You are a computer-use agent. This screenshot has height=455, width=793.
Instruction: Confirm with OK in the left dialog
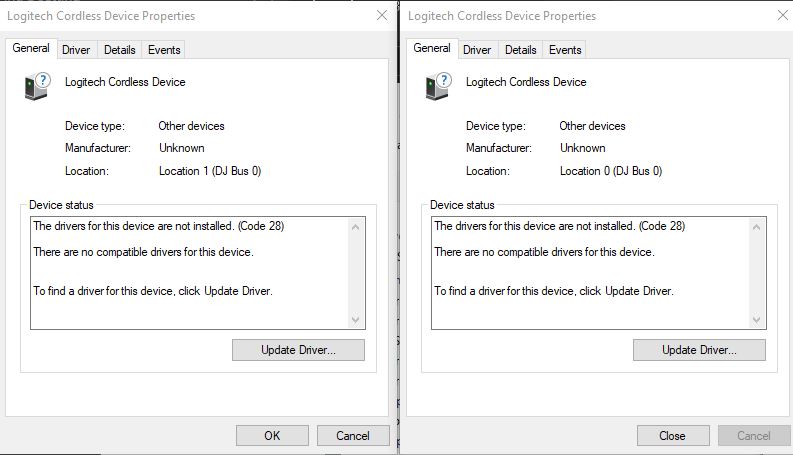272,435
